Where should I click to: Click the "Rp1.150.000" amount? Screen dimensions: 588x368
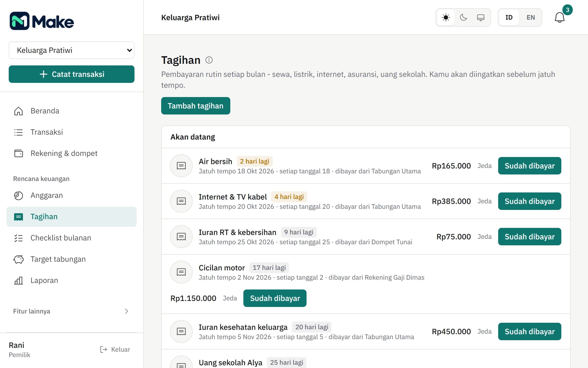point(193,298)
